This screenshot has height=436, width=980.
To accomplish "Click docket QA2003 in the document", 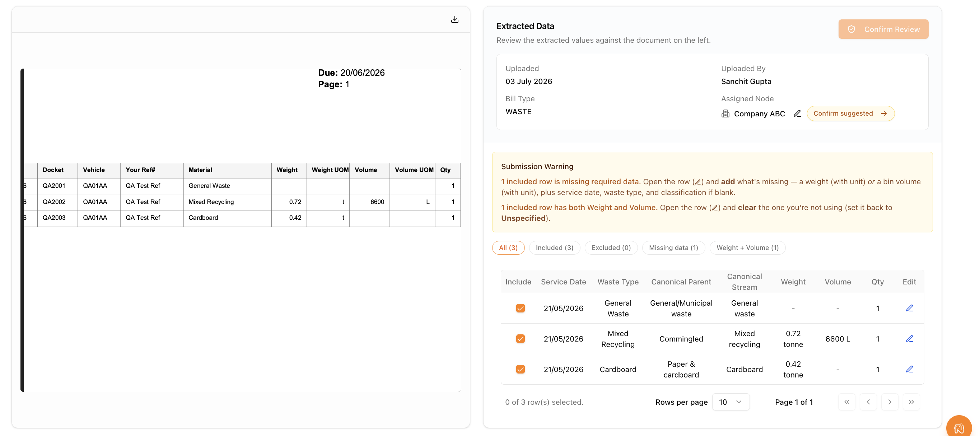I will (x=53, y=218).
